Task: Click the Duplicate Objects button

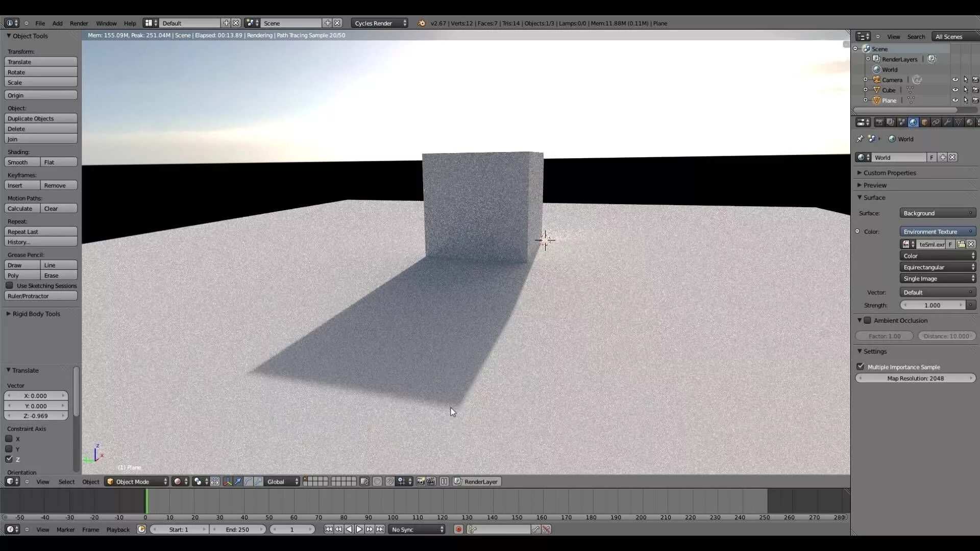Action: point(40,118)
